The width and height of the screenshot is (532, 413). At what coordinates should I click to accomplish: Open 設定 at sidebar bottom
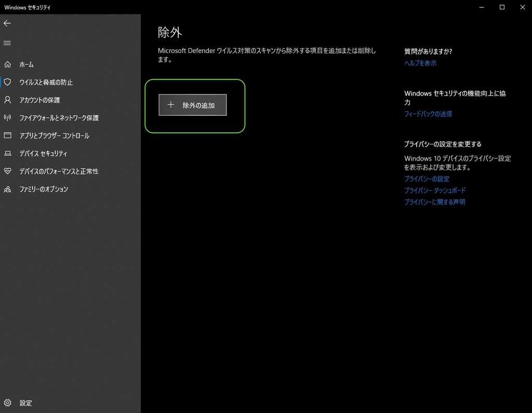(70, 403)
